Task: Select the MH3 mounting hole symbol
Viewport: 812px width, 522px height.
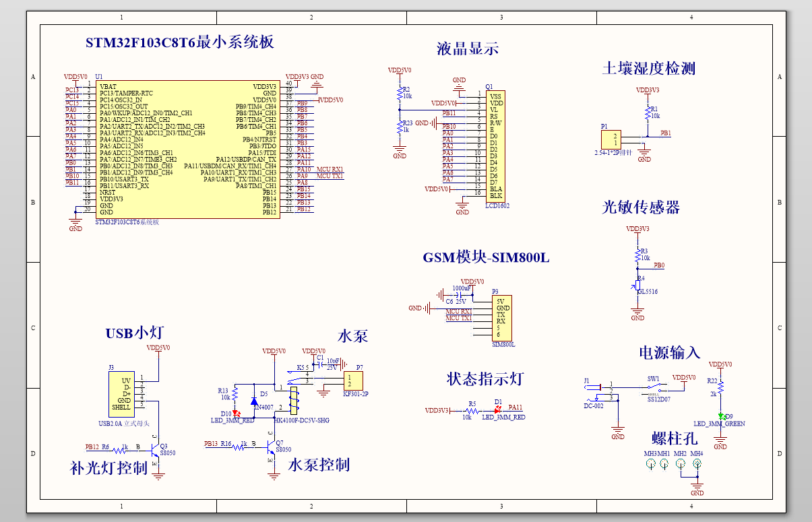Action: [x=650, y=464]
